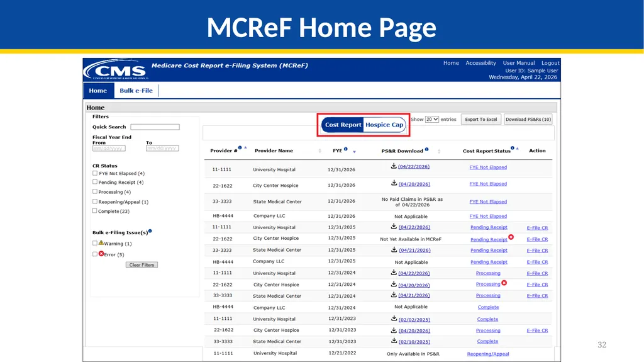Open Accessibility link in header
Image resolution: width=644 pixels, height=362 pixels.
click(480, 63)
